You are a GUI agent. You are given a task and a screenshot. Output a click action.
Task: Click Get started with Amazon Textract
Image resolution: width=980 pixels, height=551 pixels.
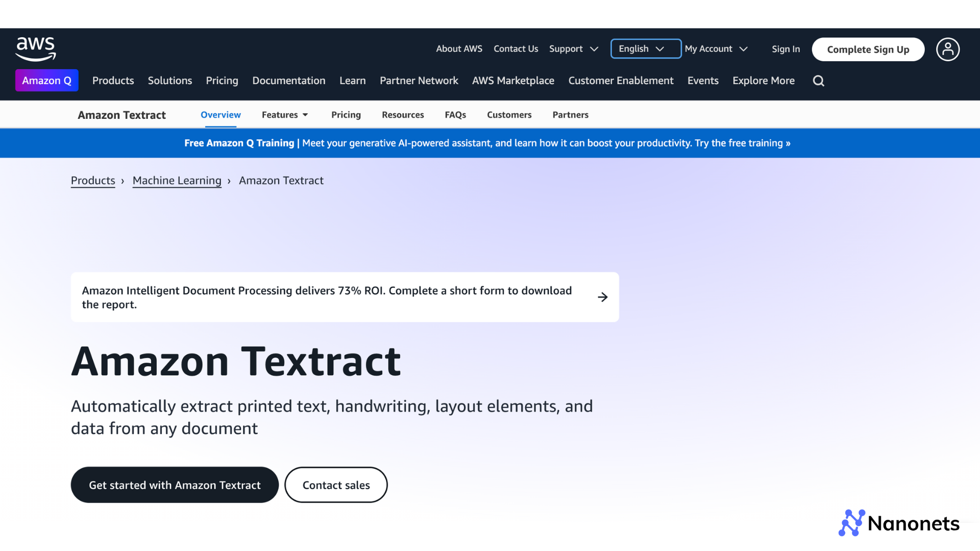point(174,485)
